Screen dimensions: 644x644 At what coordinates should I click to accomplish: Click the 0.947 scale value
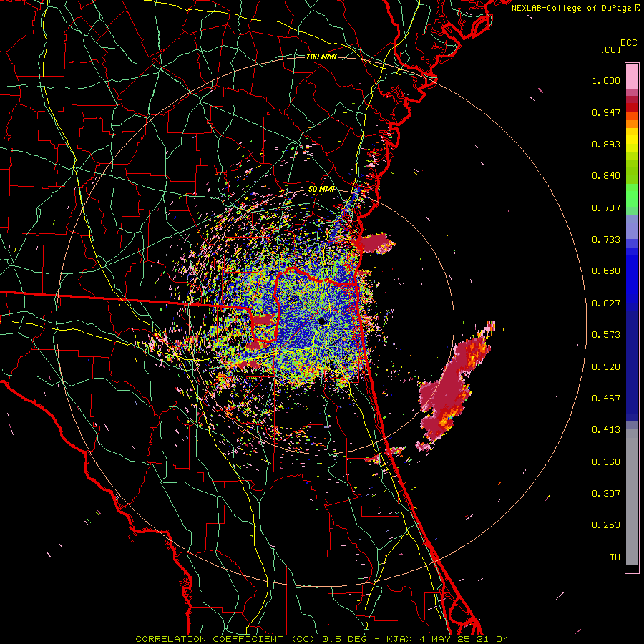606,112
